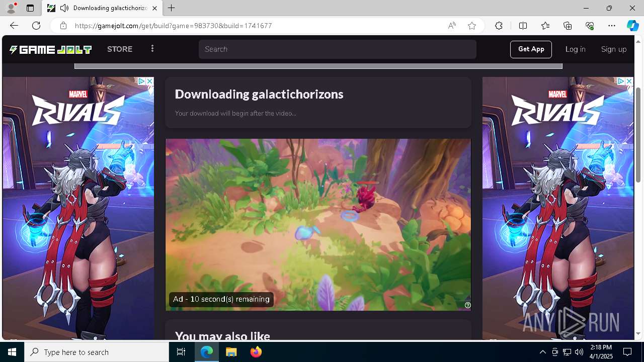Close the right Marvel Rivals ad

click(629, 81)
